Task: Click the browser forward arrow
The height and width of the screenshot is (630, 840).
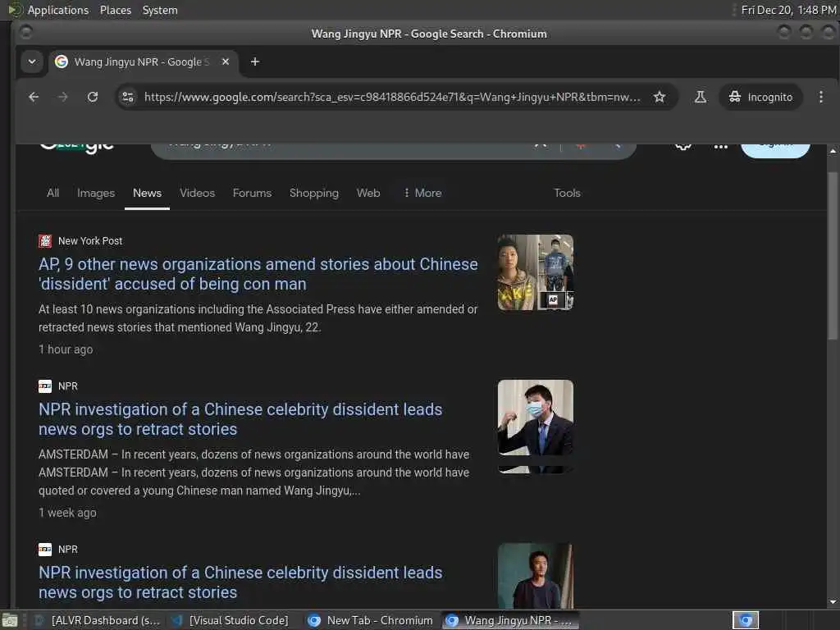Action: click(62, 97)
